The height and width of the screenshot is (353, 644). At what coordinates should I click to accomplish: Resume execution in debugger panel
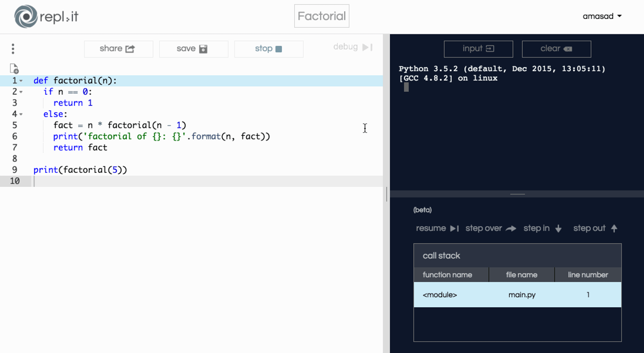pyautogui.click(x=437, y=228)
